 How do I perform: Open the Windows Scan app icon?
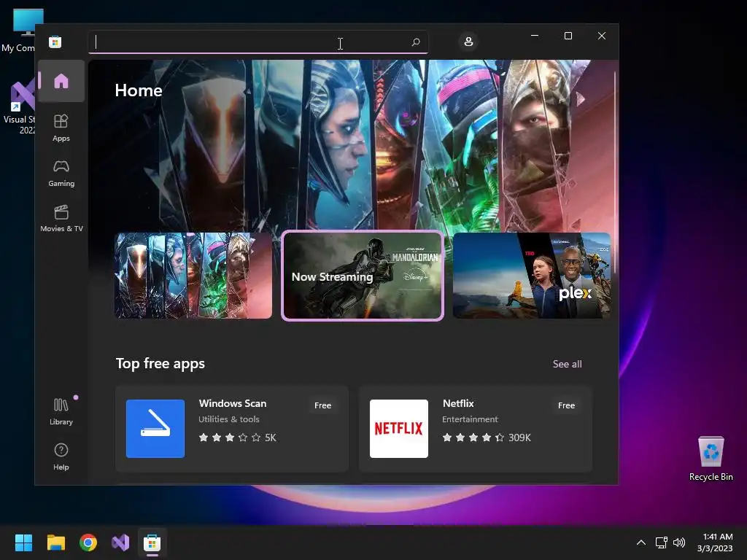(x=155, y=429)
